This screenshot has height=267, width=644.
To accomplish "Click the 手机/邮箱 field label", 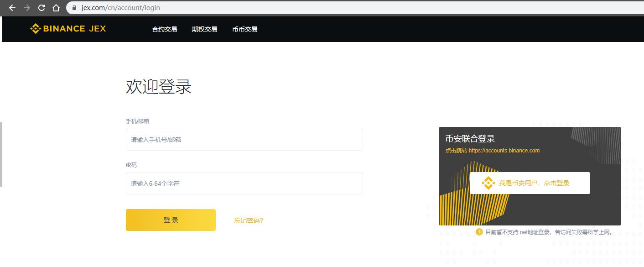I will (137, 121).
